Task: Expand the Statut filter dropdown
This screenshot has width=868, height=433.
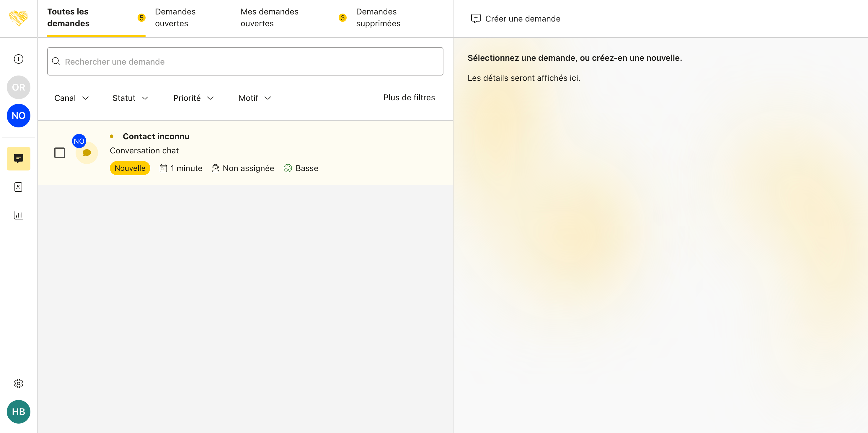Action: tap(130, 98)
